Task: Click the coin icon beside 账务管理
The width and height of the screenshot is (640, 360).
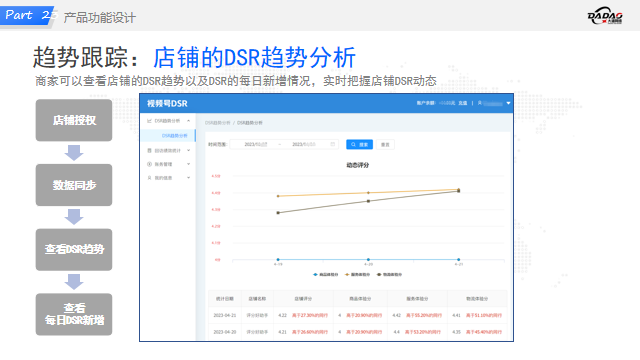Action: (x=149, y=164)
